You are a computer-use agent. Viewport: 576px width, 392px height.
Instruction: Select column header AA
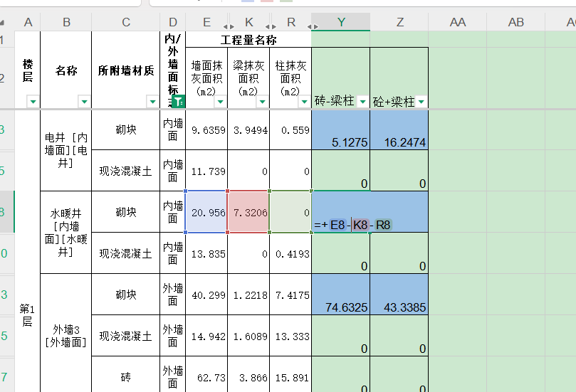pyautogui.click(x=458, y=22)
